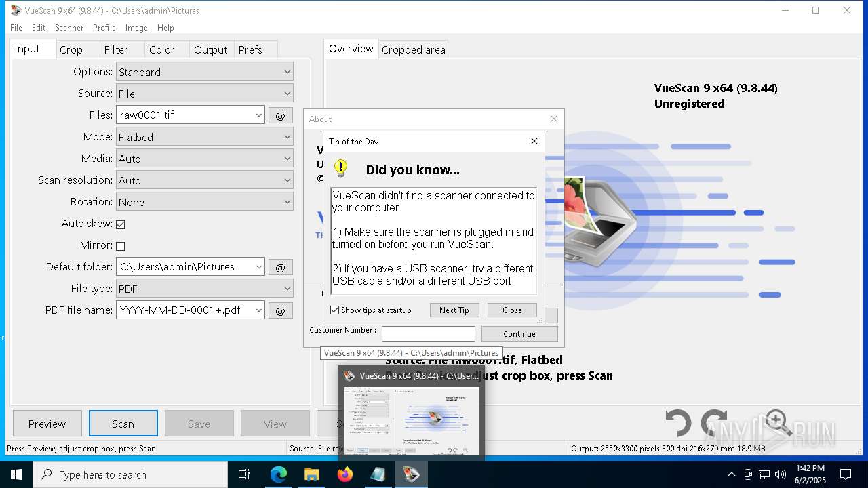
Task: Switch to the Output tab
Action: [x=211, y=49]
